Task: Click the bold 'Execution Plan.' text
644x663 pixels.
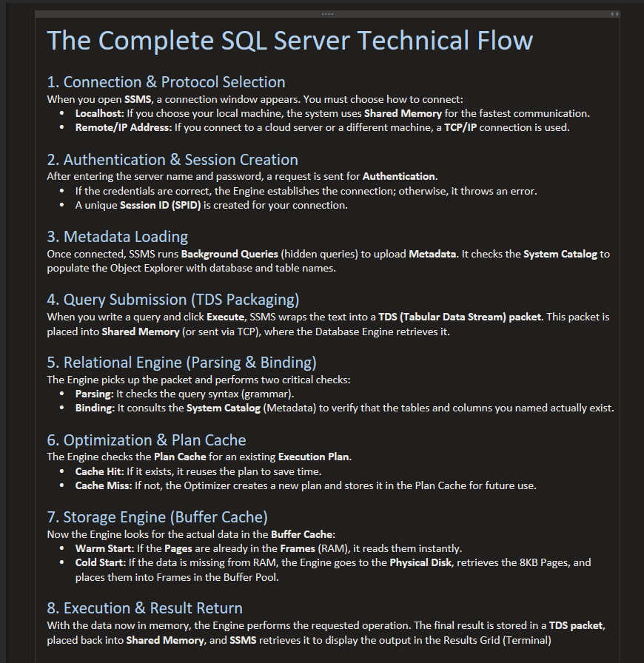Action: [x=315, y=457]
